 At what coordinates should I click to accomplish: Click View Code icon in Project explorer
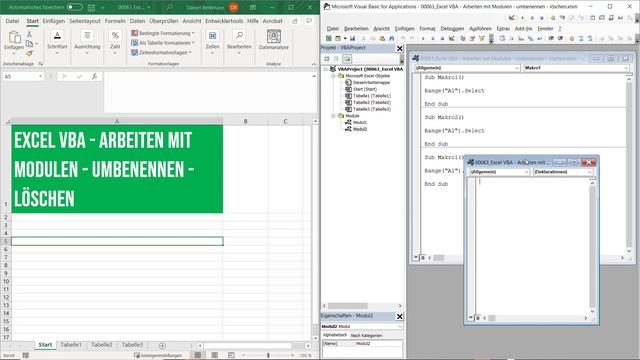327,59
